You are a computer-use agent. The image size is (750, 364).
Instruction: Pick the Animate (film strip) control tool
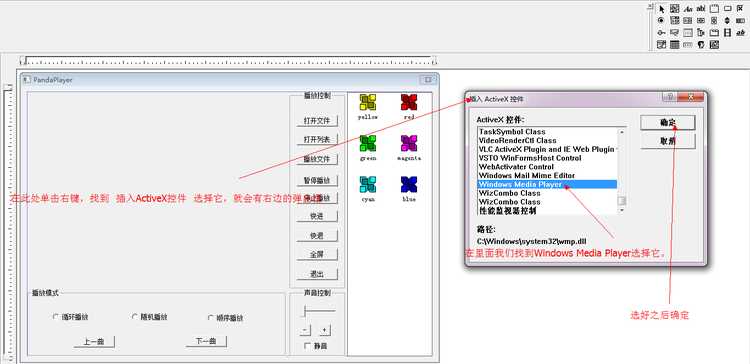coord(728,33)
